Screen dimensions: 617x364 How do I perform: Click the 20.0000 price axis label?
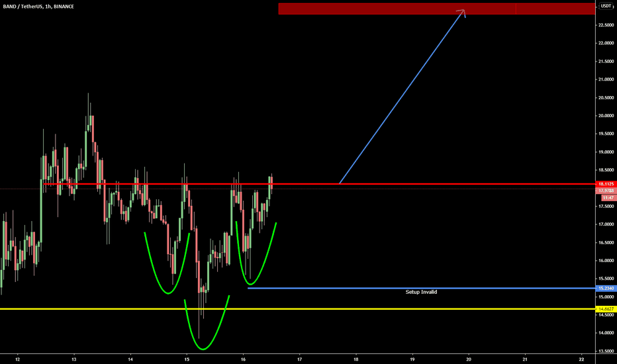point(606,116)
